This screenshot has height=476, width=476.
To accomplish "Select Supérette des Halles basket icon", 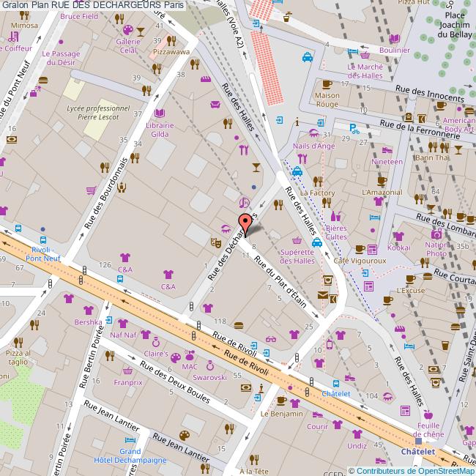I will pos(297,240).
